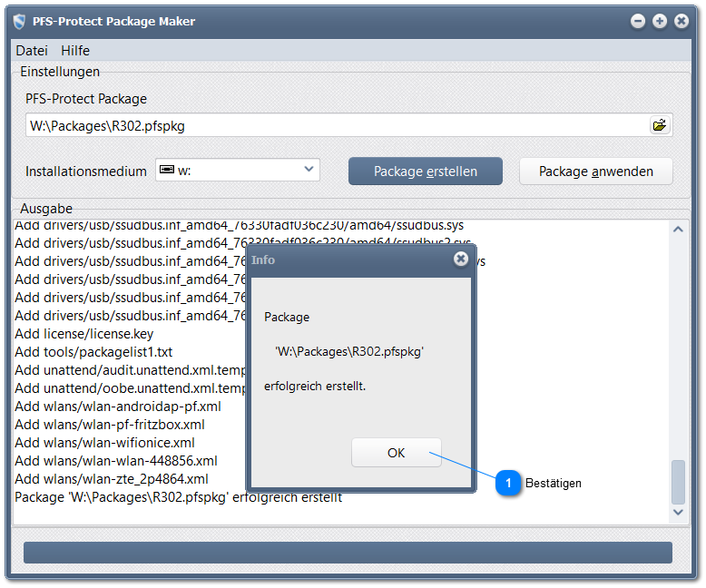
Task: Click the PFS-Protect Package path field
Action: (336, 126)
